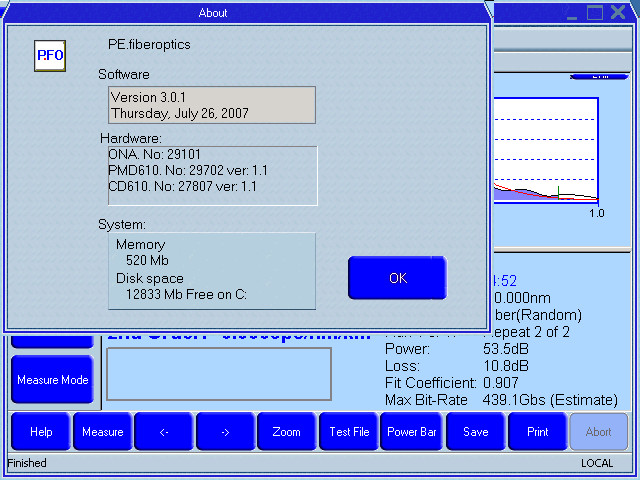The height and width of the screenshot is (480, 640).
Task: Click the Loss value '10.8dB'
Action: click(x=506, y=366)
